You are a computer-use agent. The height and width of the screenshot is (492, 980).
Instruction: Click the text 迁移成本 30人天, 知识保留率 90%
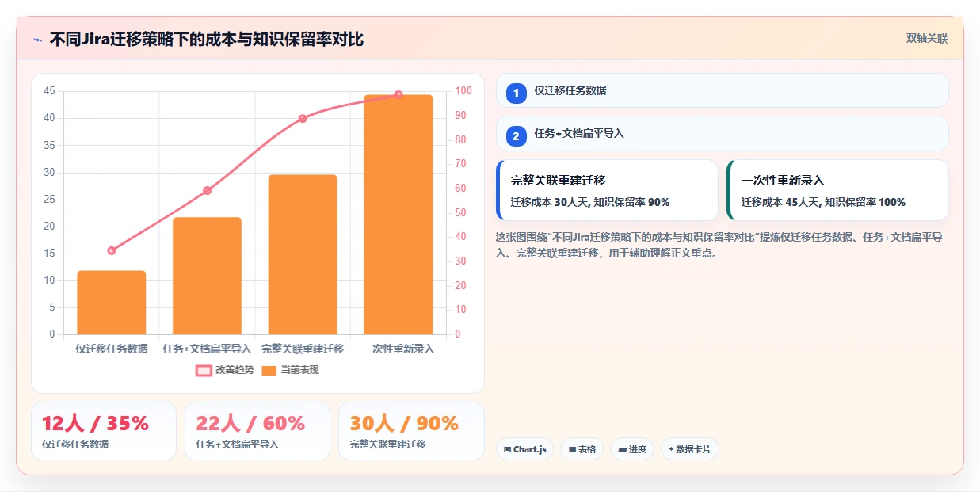tap(590, 203)
